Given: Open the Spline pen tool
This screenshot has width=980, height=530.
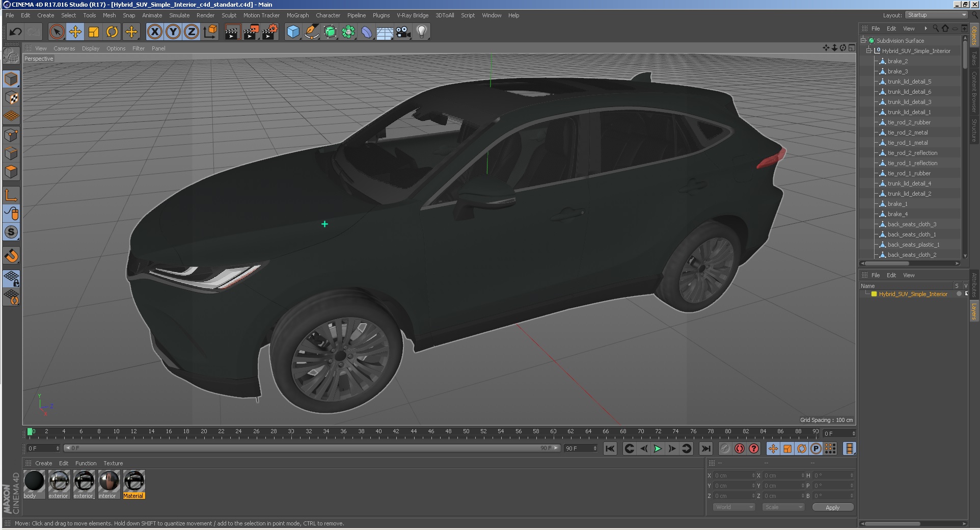Looking at the screenshot, I should pyautogui.click(x=312, y=32).
